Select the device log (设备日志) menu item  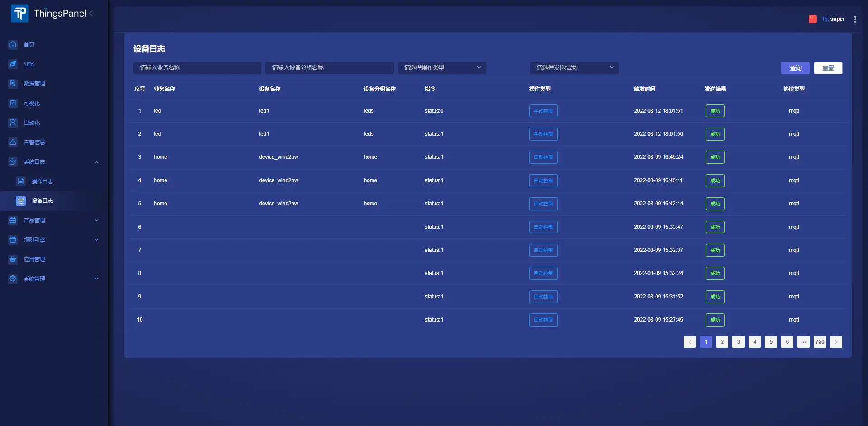42,201
